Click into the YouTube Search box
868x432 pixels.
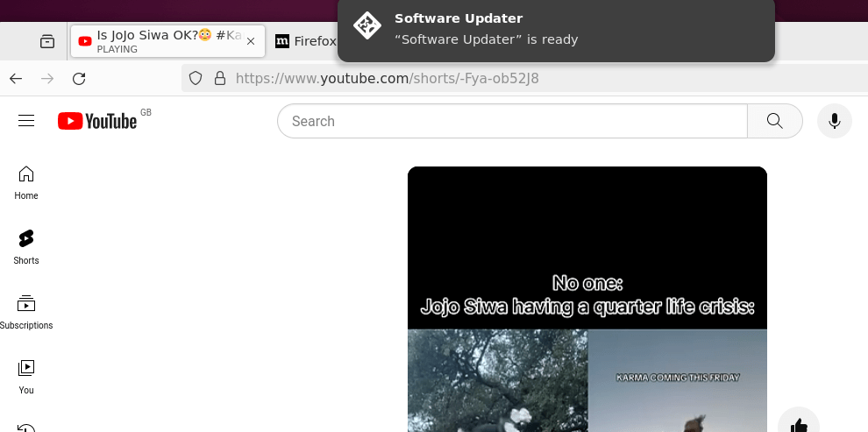[512, 121]
